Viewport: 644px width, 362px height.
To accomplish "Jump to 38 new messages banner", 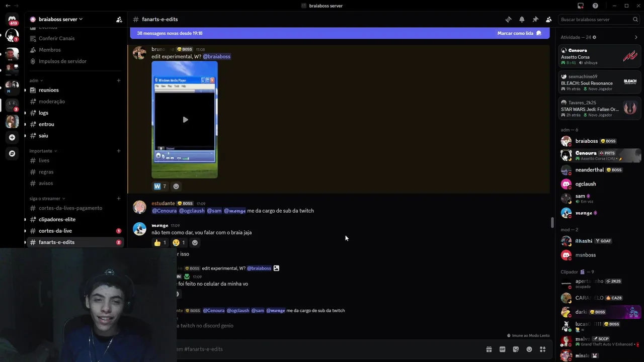I will coord(340,33).
